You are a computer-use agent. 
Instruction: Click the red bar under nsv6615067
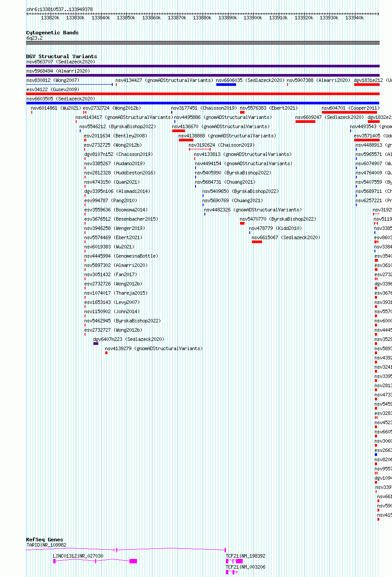[x=257, y=242]
